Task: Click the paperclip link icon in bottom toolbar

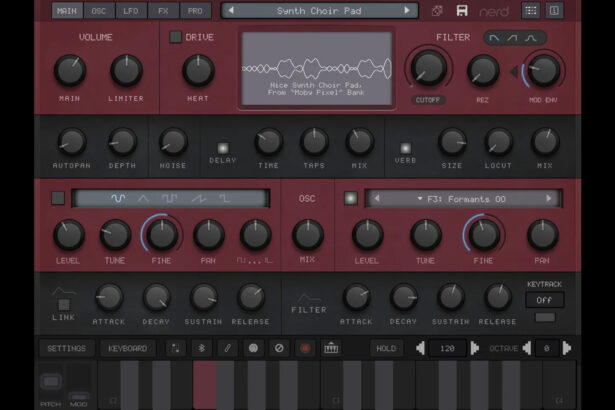Action: coord(227,348)
